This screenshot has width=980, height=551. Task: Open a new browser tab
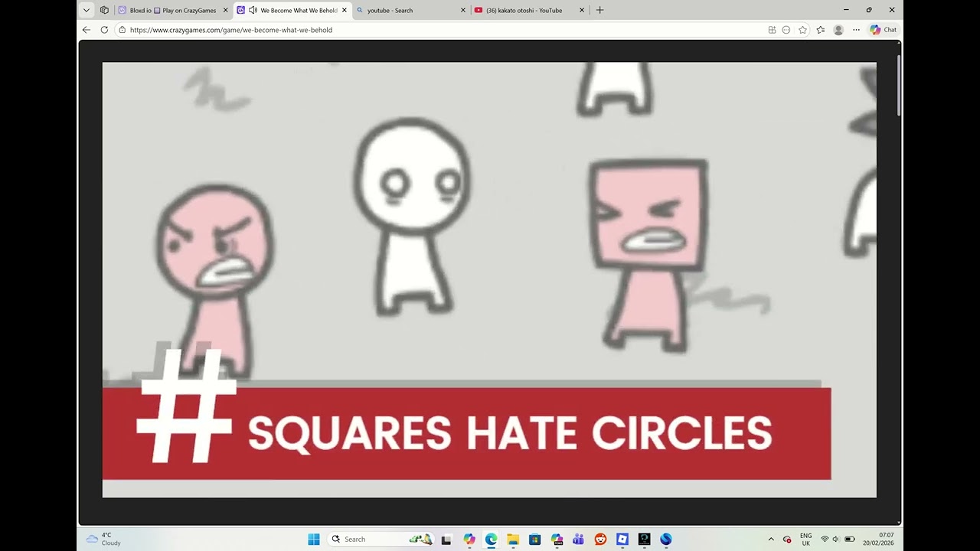[x=599, y=10]
